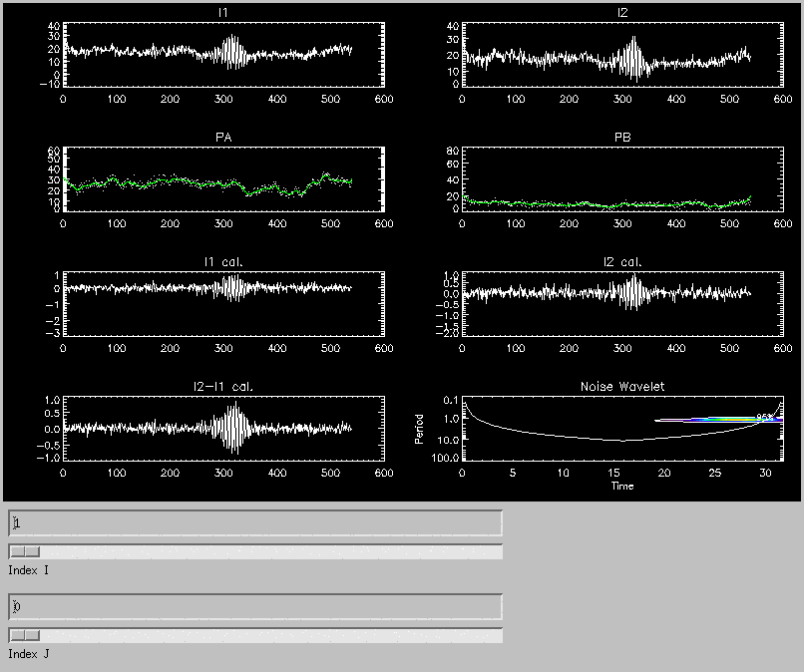
Task: Click the "I2-I1 cal." plot title
Action: click(231, 386)
